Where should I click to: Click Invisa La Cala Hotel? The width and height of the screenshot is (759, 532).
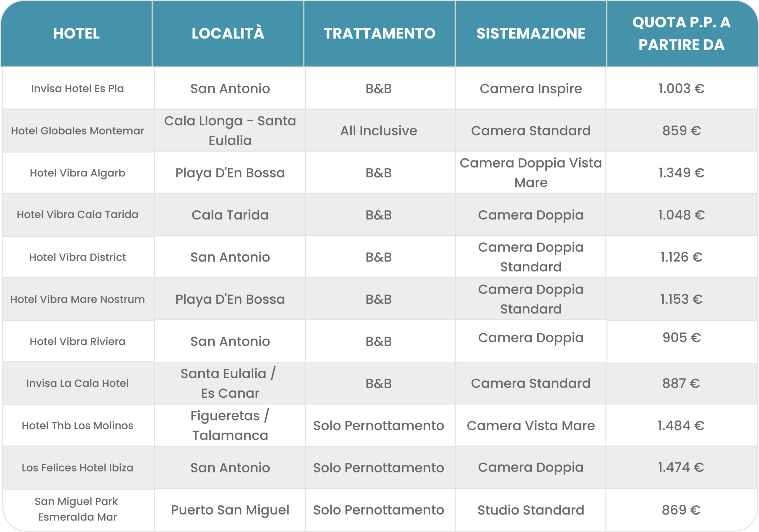point(78,383)
